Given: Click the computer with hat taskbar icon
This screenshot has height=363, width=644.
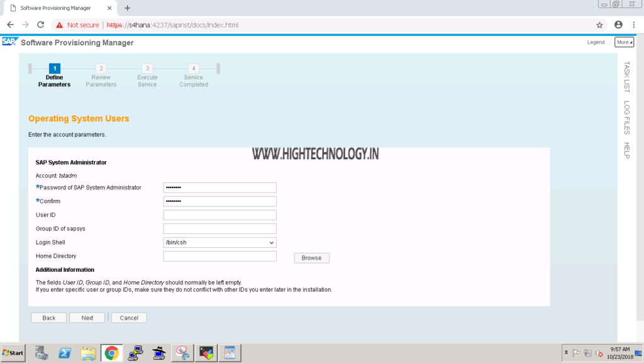Looking at the screenshot, I should [159, 353].
